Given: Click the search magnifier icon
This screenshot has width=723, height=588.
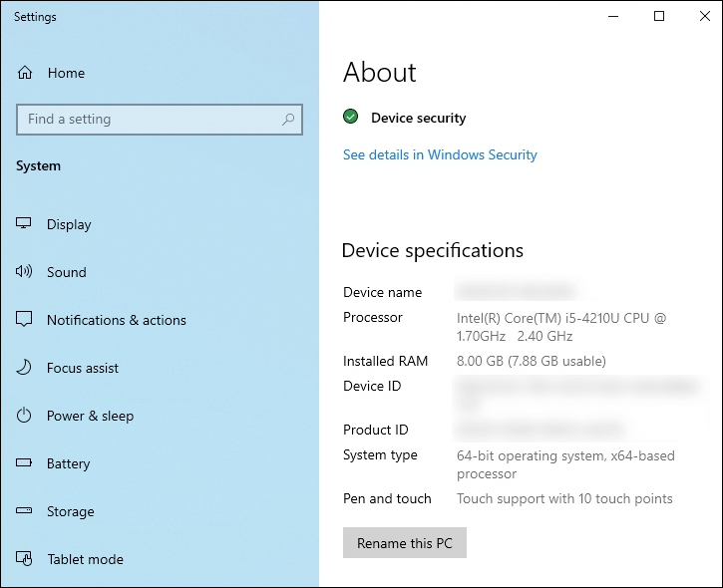Looking at the screenshot, I should pos(288,120).
